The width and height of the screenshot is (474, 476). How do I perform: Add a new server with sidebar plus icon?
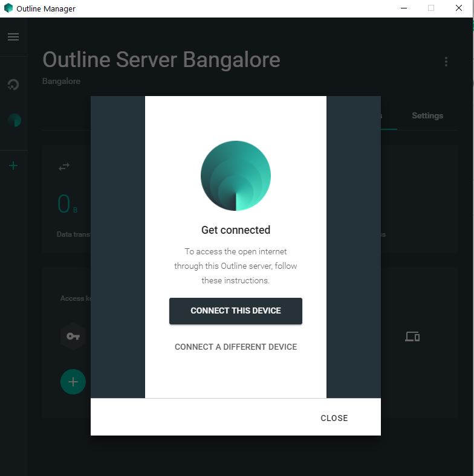click(13, 166)
